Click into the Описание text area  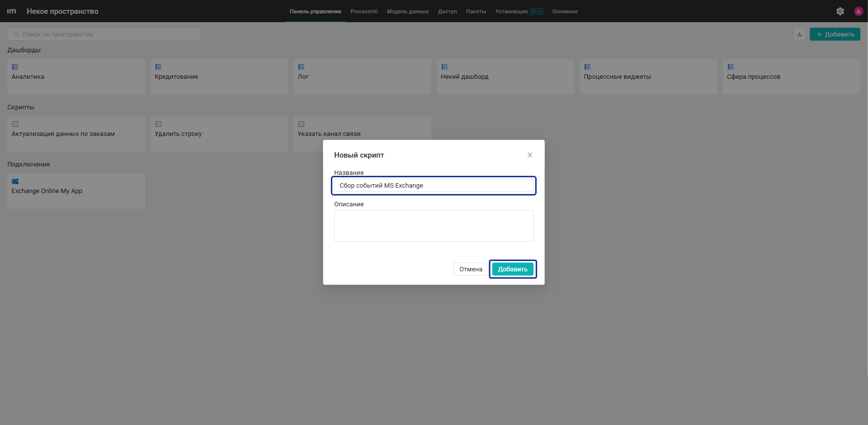pyautogui.click(x=434, y=226)
